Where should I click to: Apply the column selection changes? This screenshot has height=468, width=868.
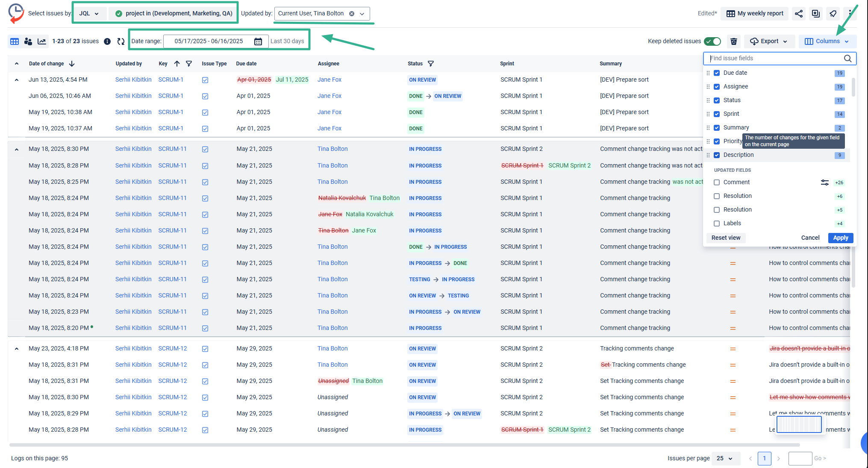(x=840, y=238)
